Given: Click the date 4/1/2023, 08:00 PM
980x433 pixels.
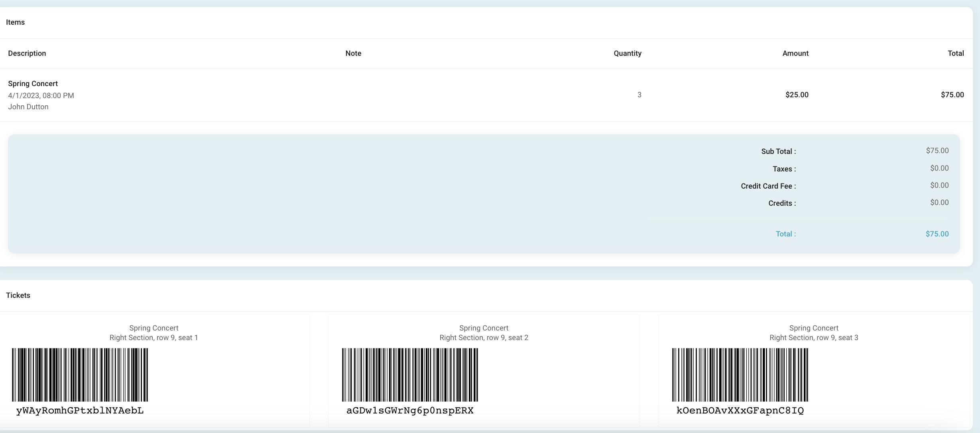Looking at the screenshot, I should point(41,96).
